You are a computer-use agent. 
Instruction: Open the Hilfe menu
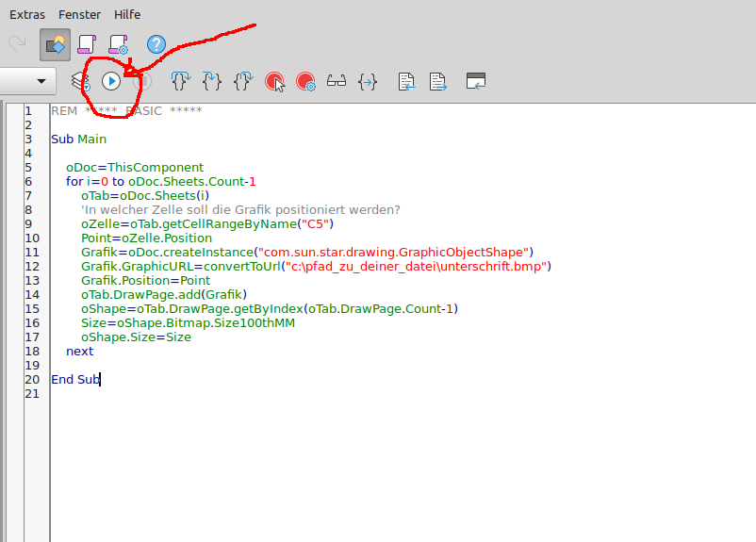point(127,15)
